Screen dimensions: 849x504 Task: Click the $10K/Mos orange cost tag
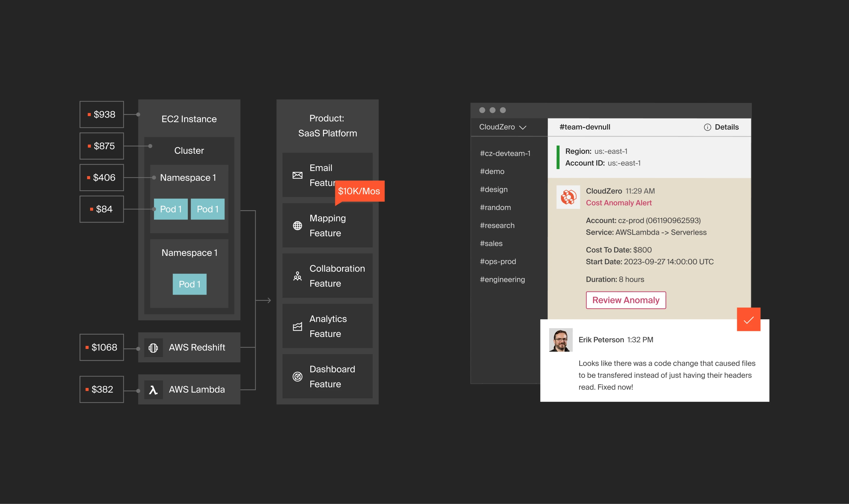pyautogui.click(x=359, y=191)
